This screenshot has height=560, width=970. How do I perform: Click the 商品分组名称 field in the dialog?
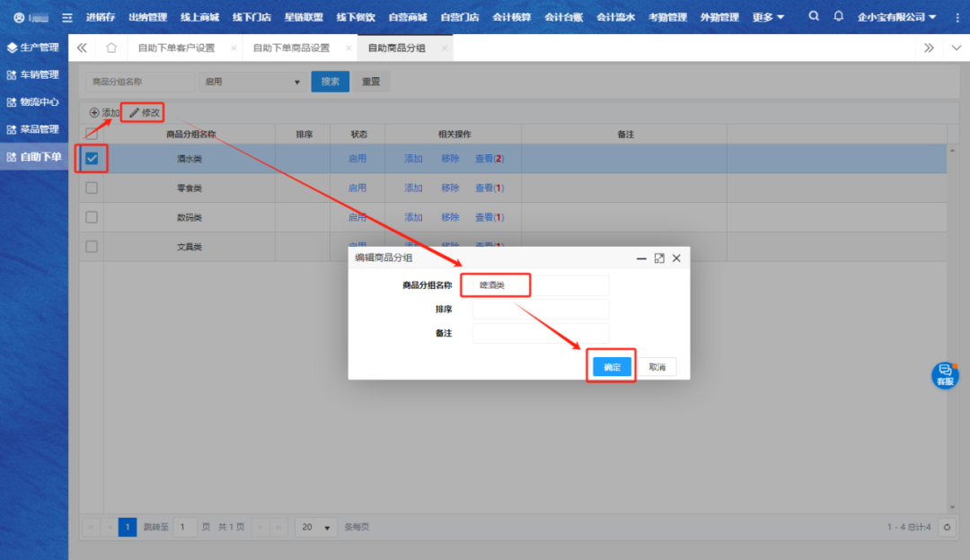[541, 285]
